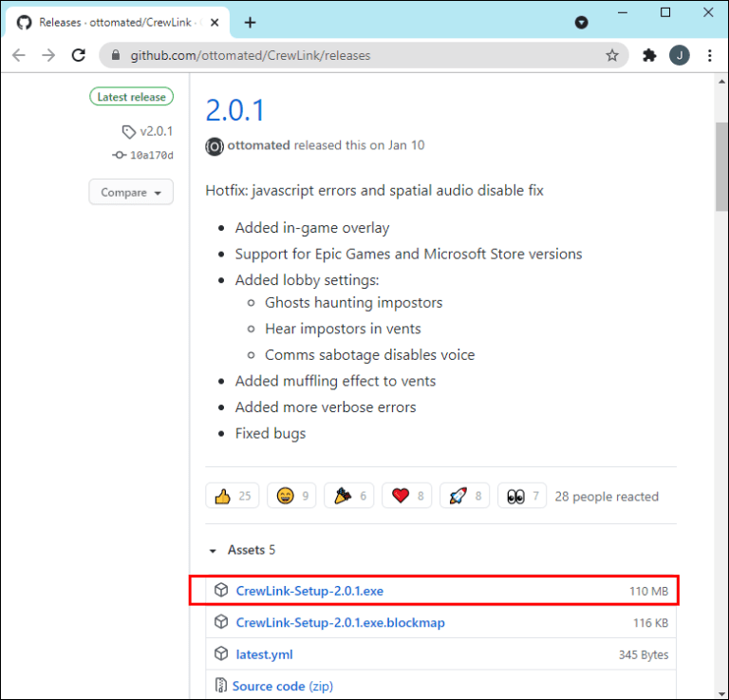The width and height of the screenshot is (729, 700).
Task: Click the round dropdown icon in tab strip
Action: [581, 23]
